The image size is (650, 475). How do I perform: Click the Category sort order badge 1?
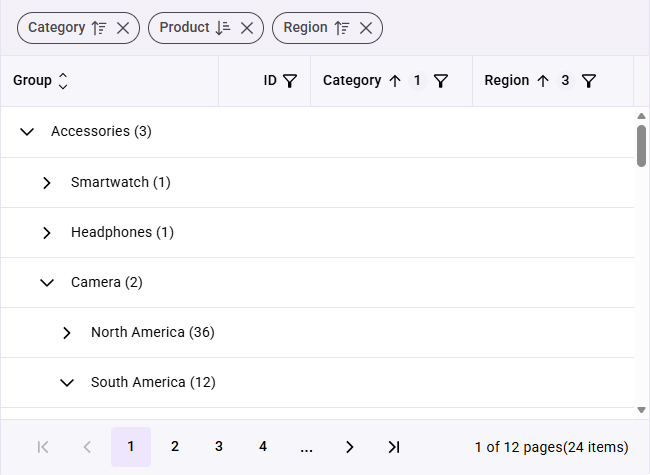click(417, 80)
